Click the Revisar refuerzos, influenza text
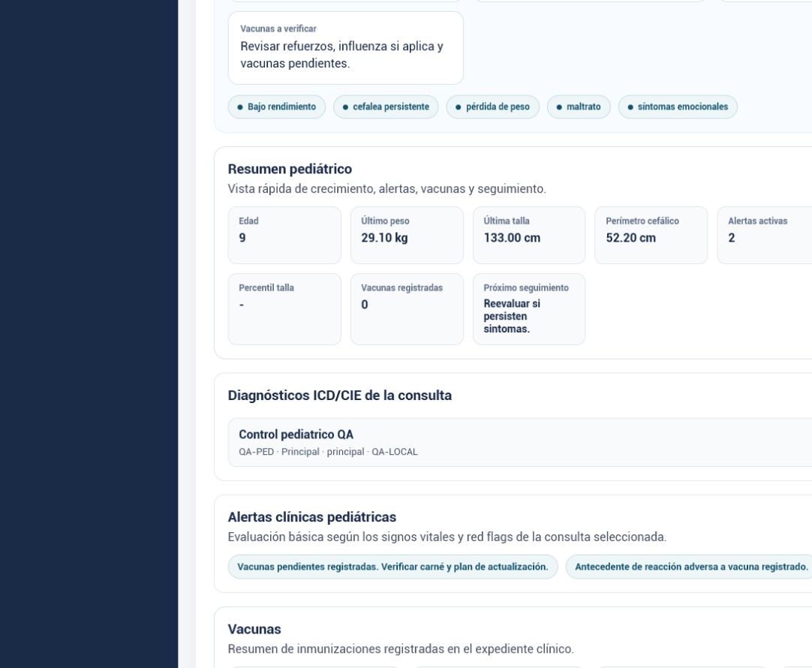Image resolution: width=812 pixels, height=668 pixels. (341, 55)
